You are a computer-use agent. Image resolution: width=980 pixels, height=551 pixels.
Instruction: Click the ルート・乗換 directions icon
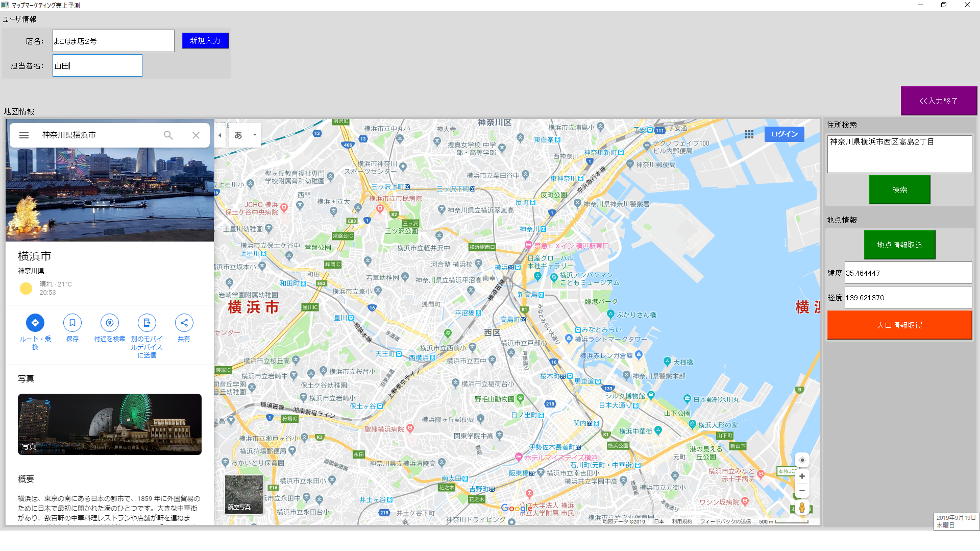point(35,323)
